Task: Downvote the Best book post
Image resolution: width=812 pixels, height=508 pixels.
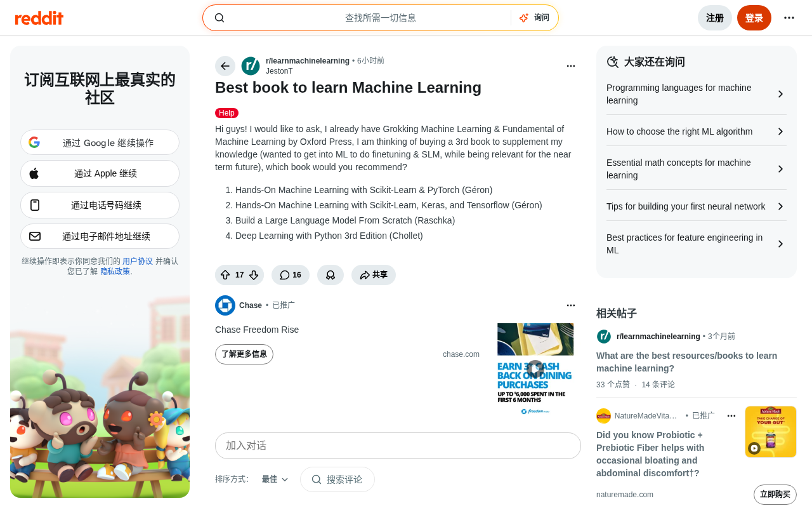Action: point(254,275)
